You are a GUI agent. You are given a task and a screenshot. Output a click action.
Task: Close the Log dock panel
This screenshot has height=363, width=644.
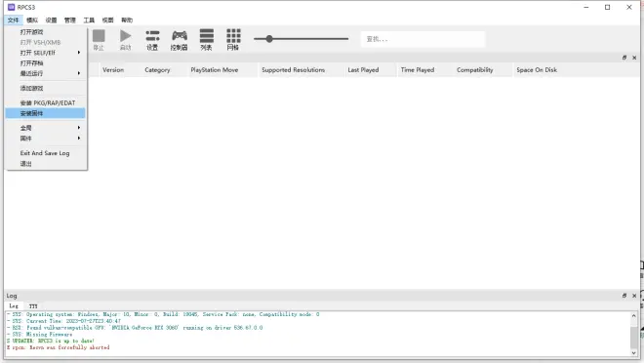click(x=634, y=296)
